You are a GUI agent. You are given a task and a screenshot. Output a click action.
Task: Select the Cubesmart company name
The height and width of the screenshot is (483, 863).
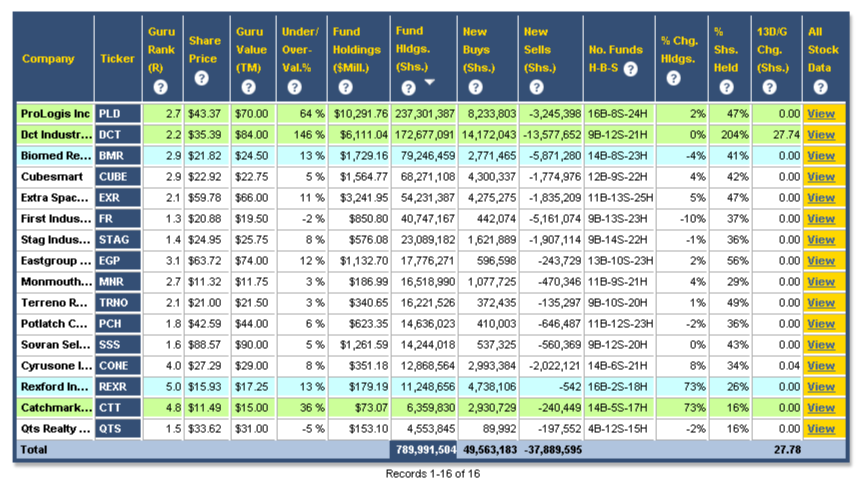(x=52, y=177)
